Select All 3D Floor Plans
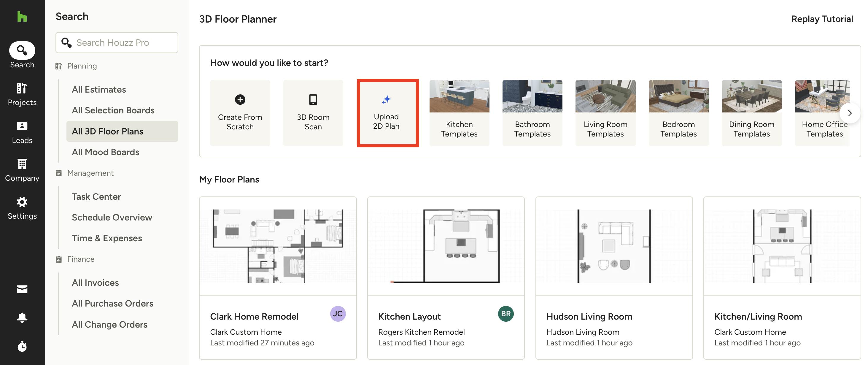The width and height of the screenshot is (868, 365). (122, 131)
